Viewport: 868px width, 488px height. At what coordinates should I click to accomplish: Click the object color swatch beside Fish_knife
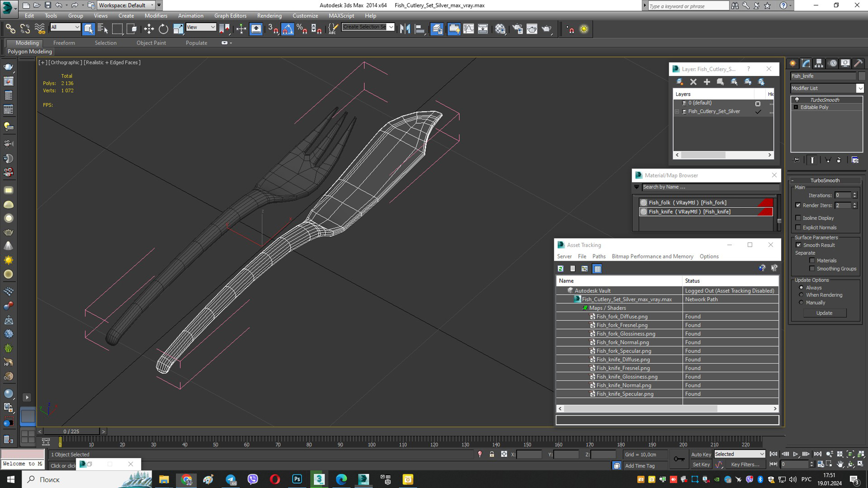tap(862, 76)
